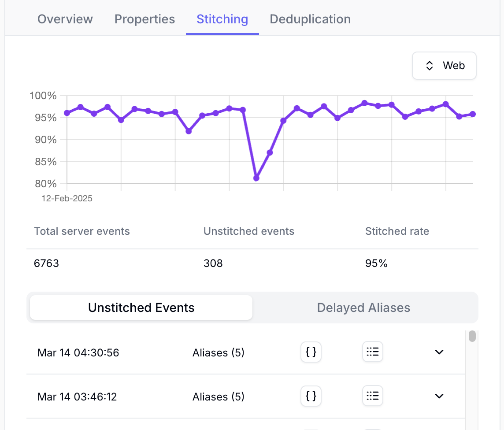Click the first chart data point
Screen dimensions: 504x430
tap(67, 113)
